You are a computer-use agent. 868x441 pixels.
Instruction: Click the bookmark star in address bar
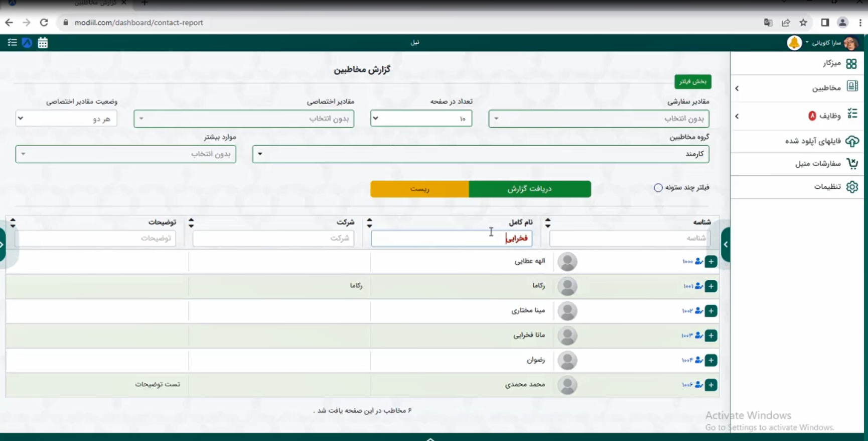(803, 23)
